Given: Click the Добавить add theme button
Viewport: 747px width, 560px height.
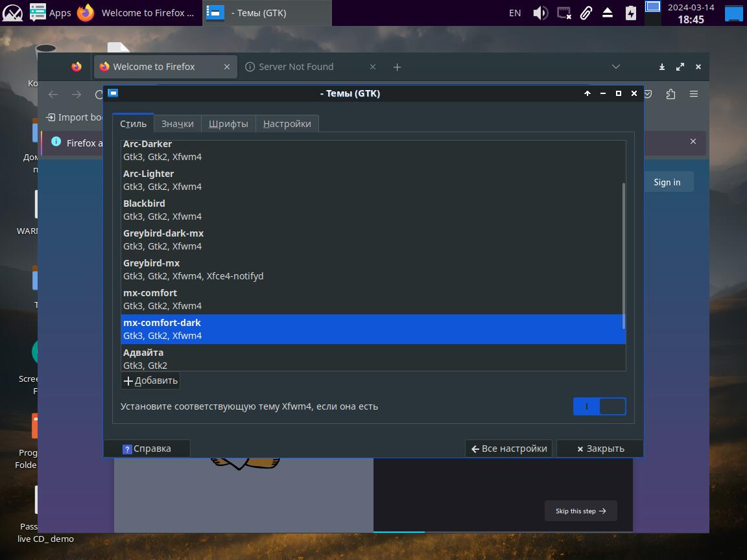Looking at the screenshot, I should [x=150, y=380].
